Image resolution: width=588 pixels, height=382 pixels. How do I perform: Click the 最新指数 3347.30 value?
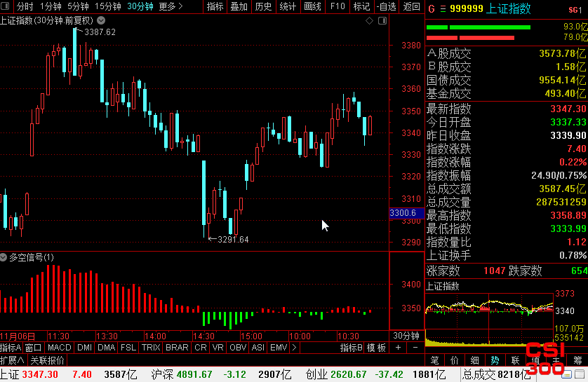[568, 109]
